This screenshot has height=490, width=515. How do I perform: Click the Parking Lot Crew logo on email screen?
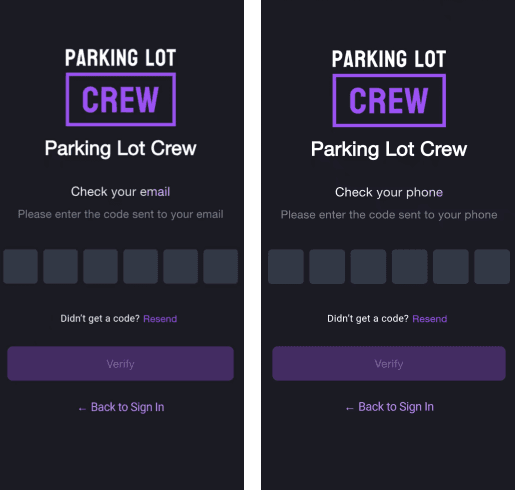tap(121, 87)
